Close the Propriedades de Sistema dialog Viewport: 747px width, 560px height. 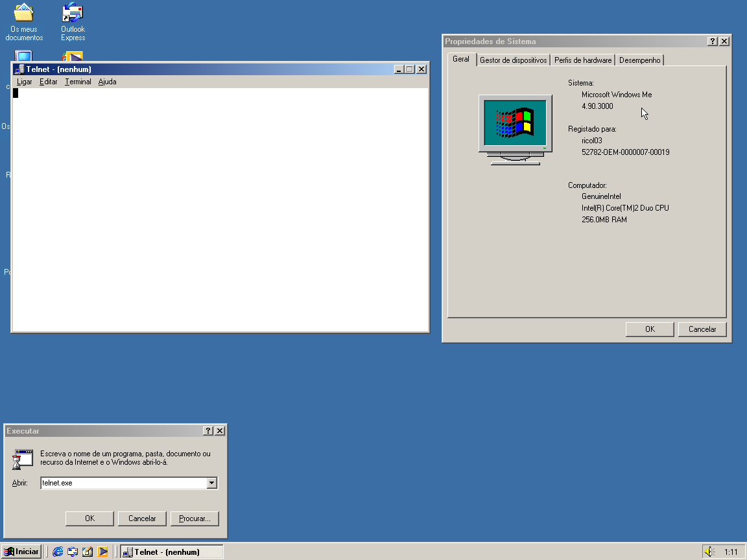[x=724, y=41]
